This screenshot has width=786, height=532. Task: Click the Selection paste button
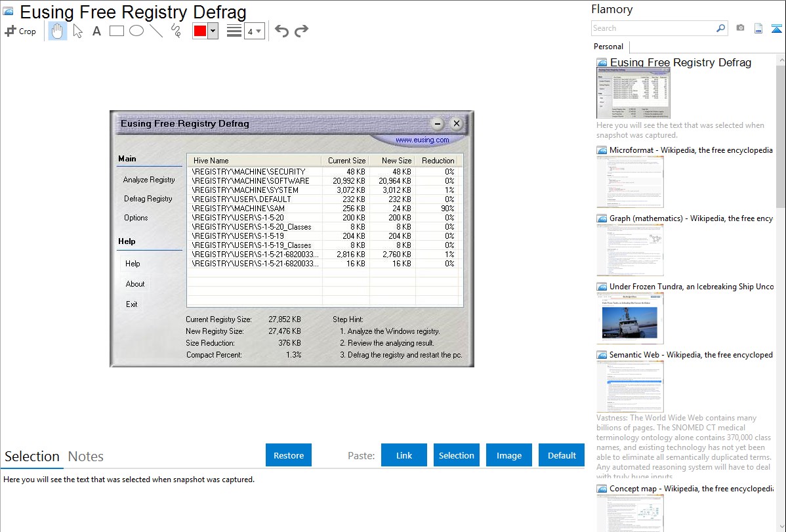tap(456, 455)
